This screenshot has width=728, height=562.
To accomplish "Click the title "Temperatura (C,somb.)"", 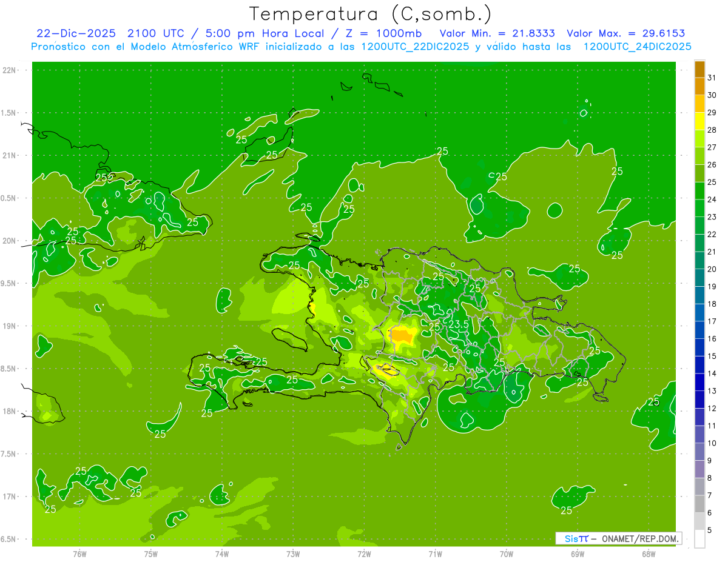I will coord(371,14).
